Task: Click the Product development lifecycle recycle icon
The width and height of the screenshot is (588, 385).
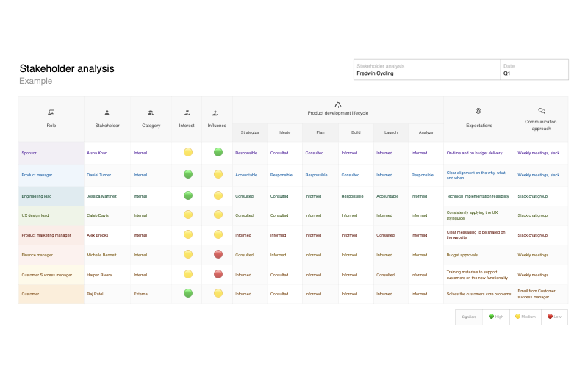Action: (x=338, y=105)
